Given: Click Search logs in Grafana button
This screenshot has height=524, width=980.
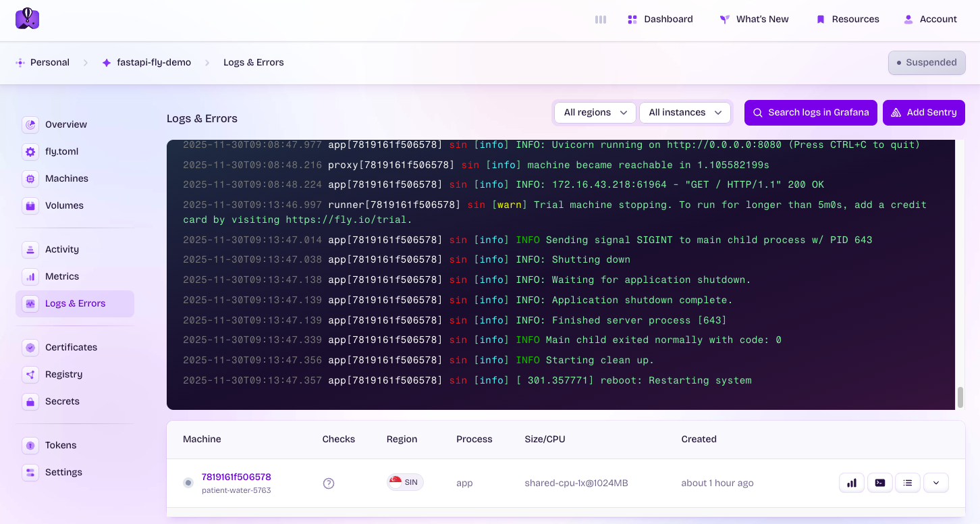Looking at the screenshot, I should [811, 113].
